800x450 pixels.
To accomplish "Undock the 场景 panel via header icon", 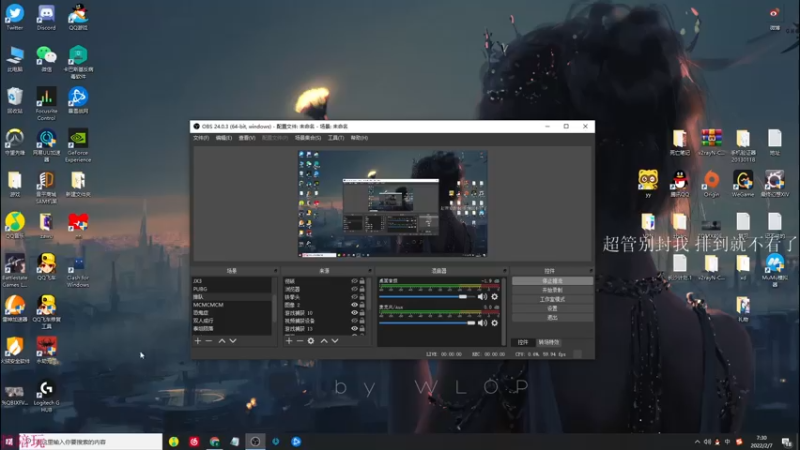I will (x=276, y=271).
